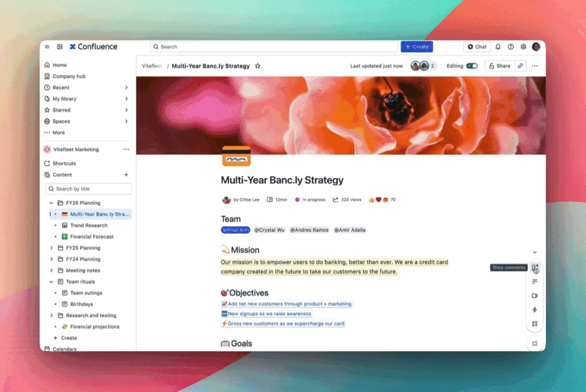Open the Chat button

coord(477,47)
